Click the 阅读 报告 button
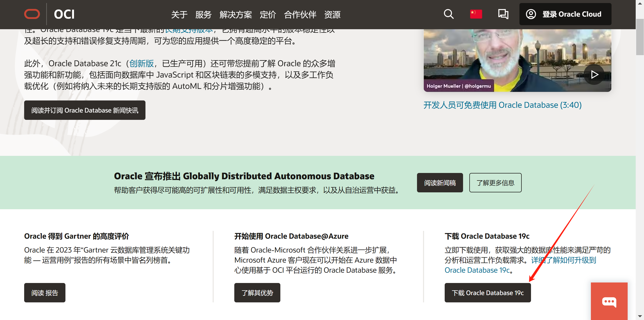The image size is (644, 320). (45, 293)
